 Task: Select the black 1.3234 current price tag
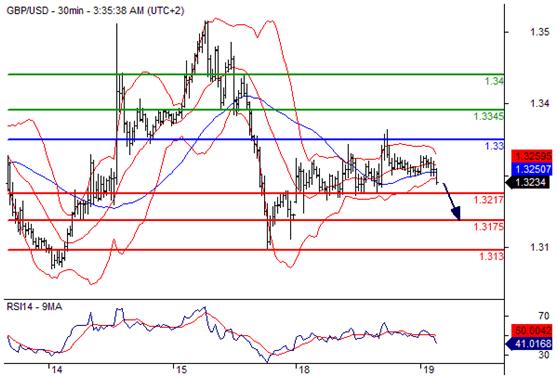coord(528,182)
